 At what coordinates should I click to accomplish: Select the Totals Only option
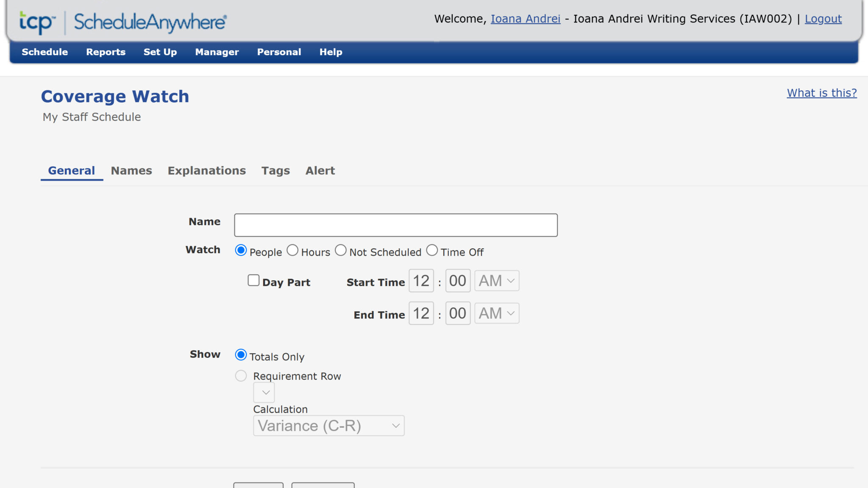click(241, 355)
